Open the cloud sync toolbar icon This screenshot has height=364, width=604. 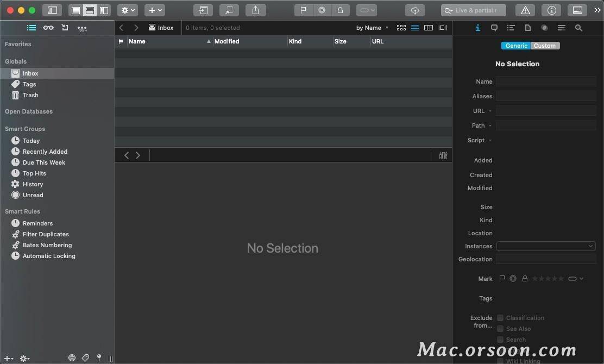415,10
